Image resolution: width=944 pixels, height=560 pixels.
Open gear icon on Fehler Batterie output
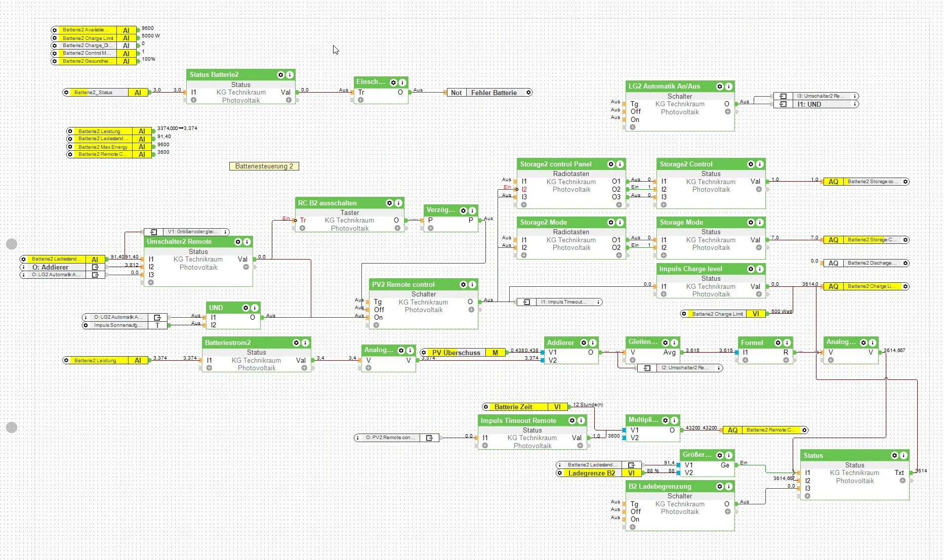528,93
